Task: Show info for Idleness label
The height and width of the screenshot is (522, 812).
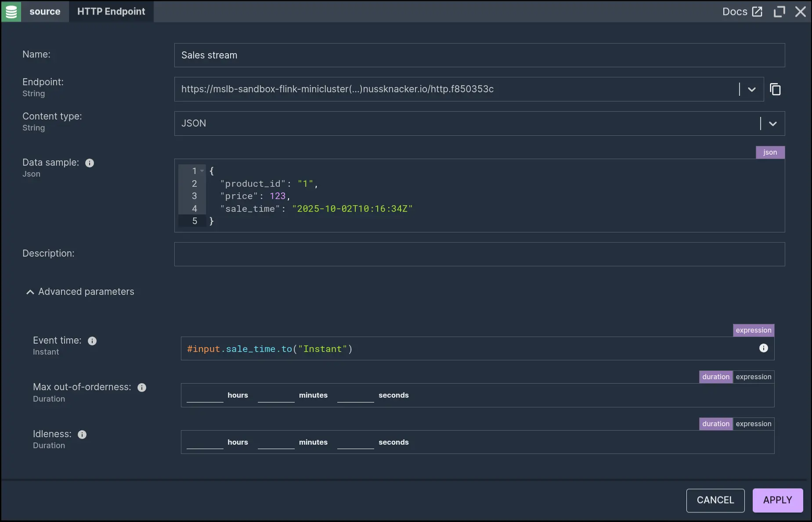Action: 82,435
